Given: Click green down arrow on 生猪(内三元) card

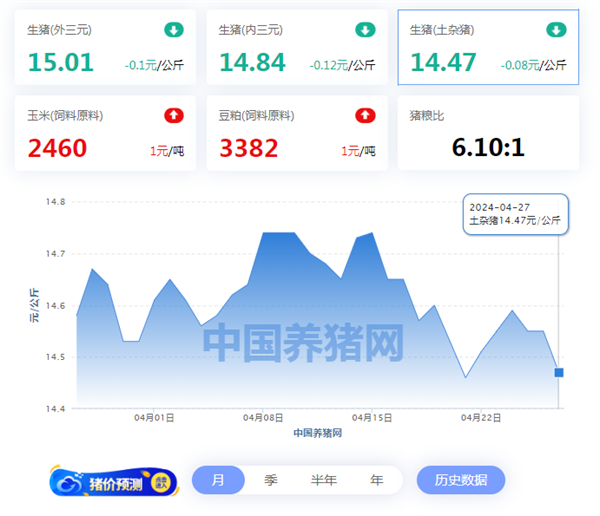Looking at the screenshot, I should click(366, 30).
